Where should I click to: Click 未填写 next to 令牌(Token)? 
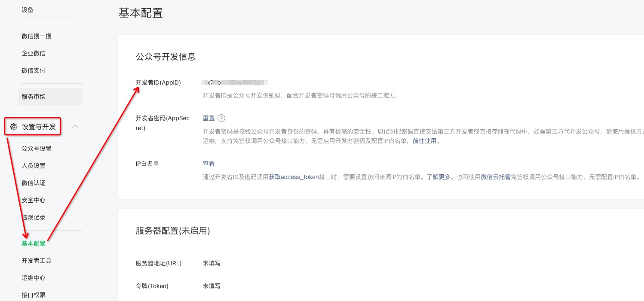tap(212, 286)
